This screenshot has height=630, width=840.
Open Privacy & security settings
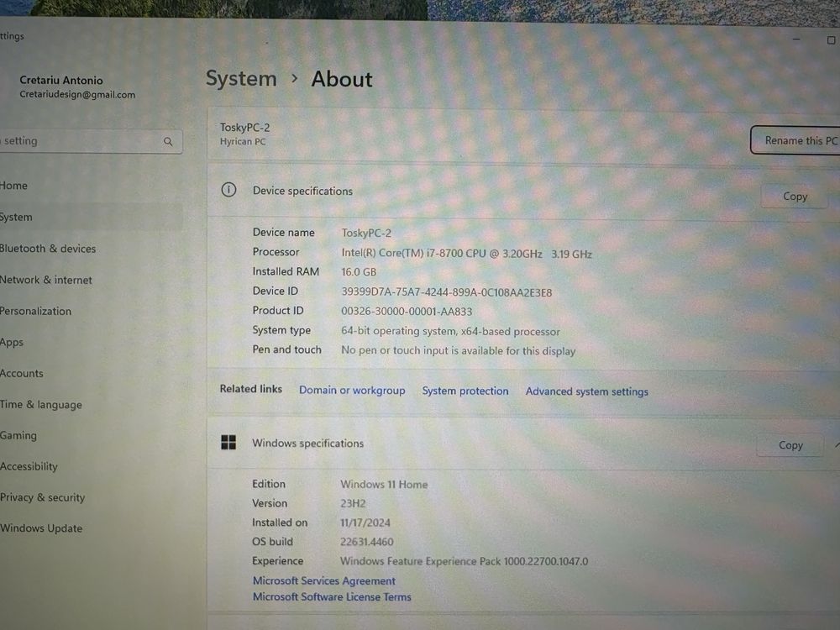(42, 497)
